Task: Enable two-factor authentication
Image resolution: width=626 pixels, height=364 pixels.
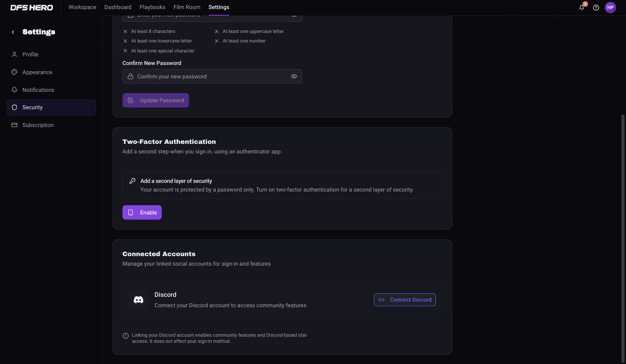Action: tap(142, 212)
